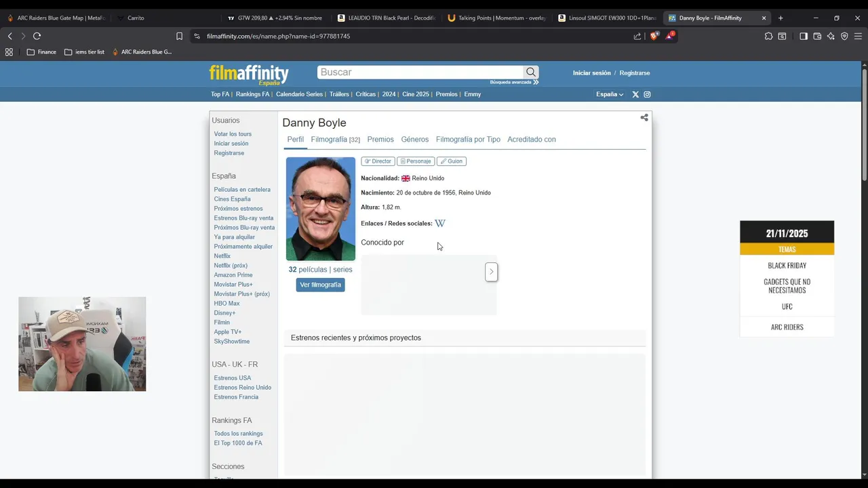The height and width of the screenshot is (488, 868).
Task: Click the Ver filmografía button
Action: [x=320, y=285]
